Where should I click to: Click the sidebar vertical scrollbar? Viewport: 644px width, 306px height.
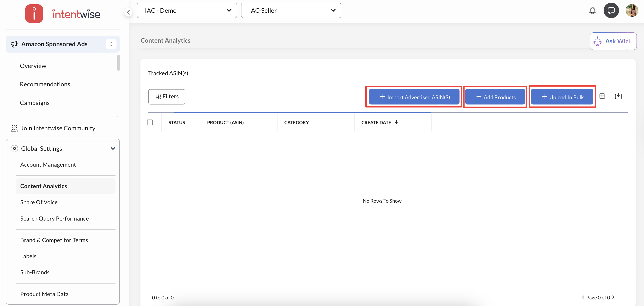(118, 63)
